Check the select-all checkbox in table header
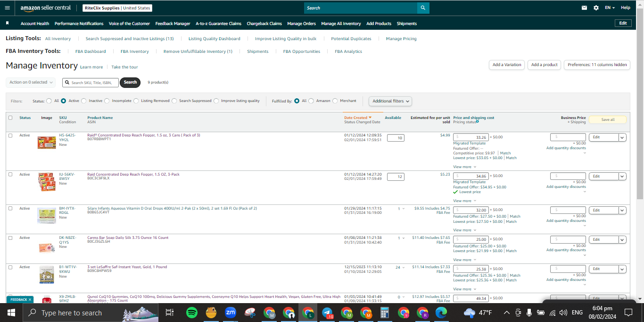644x322 pixels. click(x=10, y=118)
